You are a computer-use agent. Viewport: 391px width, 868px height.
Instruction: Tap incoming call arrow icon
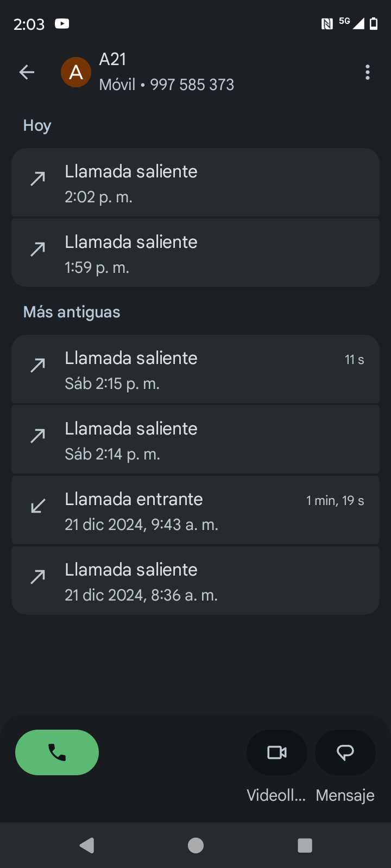point(38,506)
